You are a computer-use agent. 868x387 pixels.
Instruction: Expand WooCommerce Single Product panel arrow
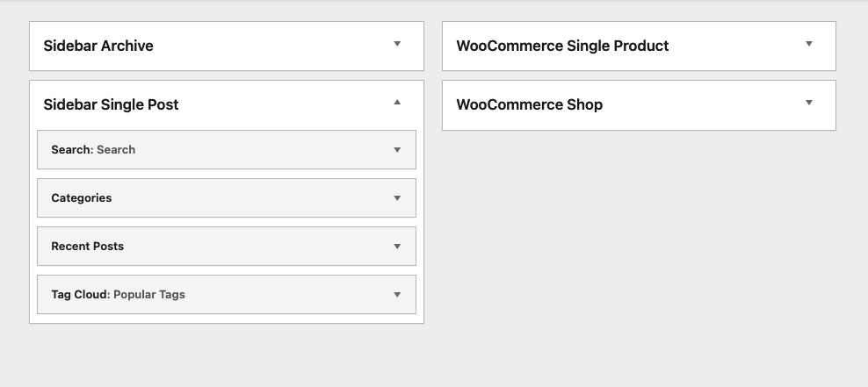[x=809, y=44]
